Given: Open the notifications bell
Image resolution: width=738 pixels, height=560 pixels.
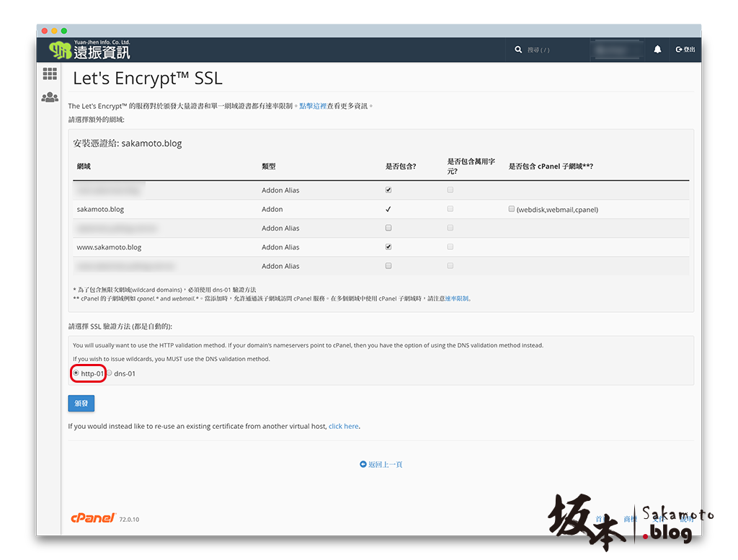Looking at the screenshot, I should (x=657, y=50).
